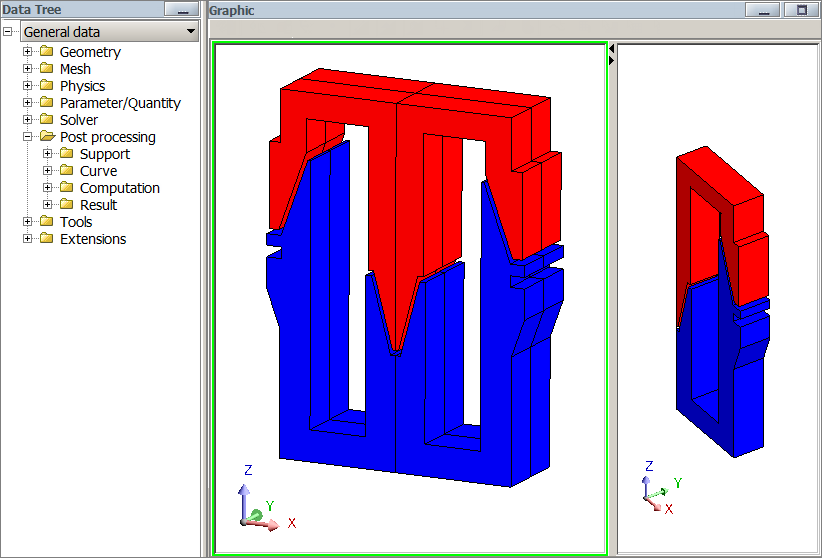The image size is (822, 558).
Task: Click the Result folder icon
Action: click(66, 205)
